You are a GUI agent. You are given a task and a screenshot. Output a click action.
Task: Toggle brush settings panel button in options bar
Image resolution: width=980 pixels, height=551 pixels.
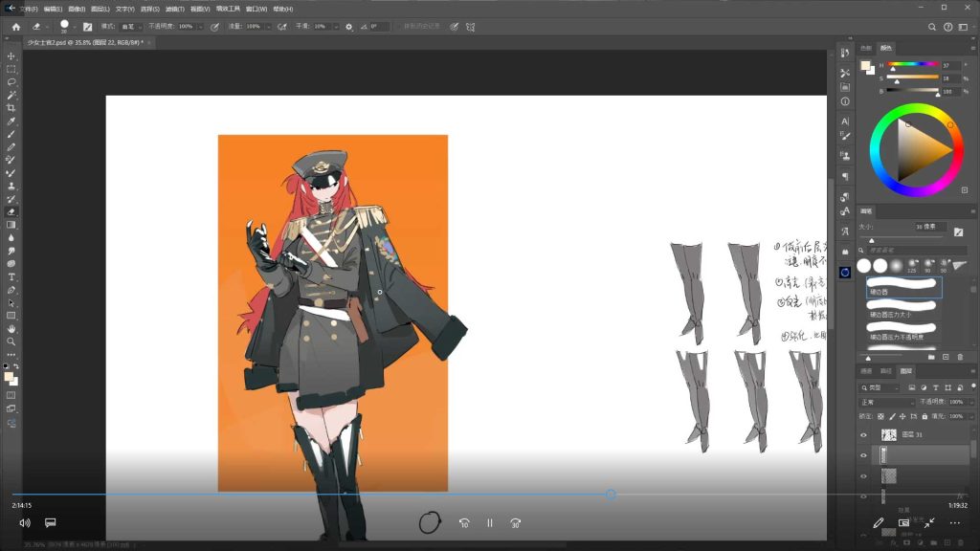[x=87, y=27]
